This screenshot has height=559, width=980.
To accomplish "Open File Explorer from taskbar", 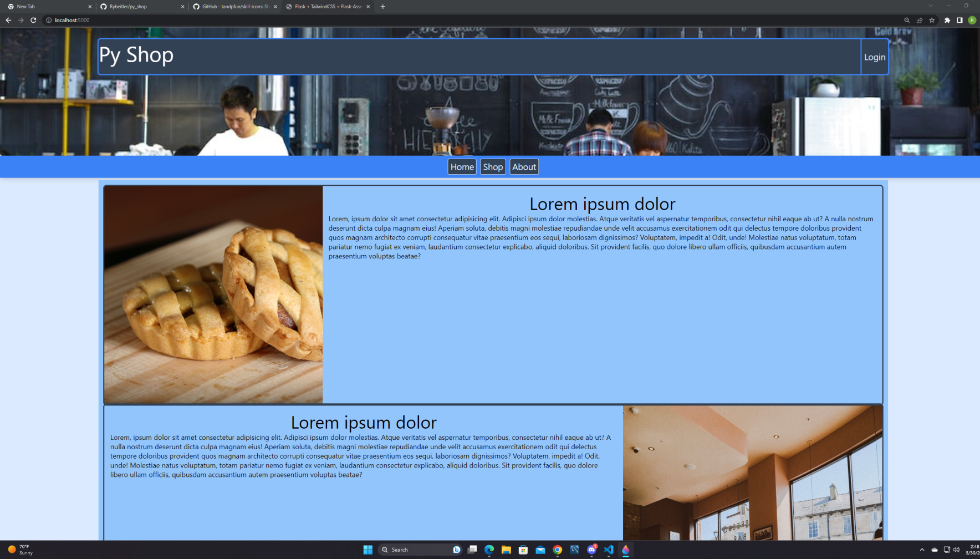I will (x=506, y=550).
